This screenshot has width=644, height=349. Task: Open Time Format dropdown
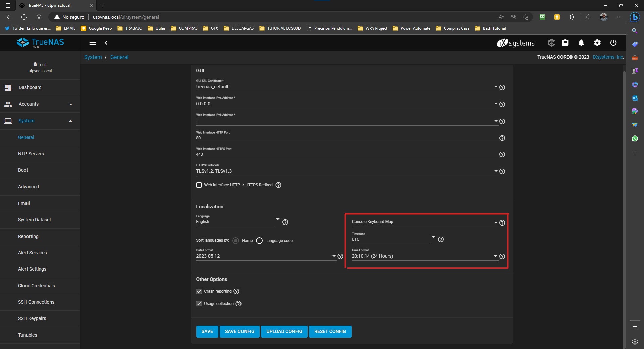[x=425, y=256]
